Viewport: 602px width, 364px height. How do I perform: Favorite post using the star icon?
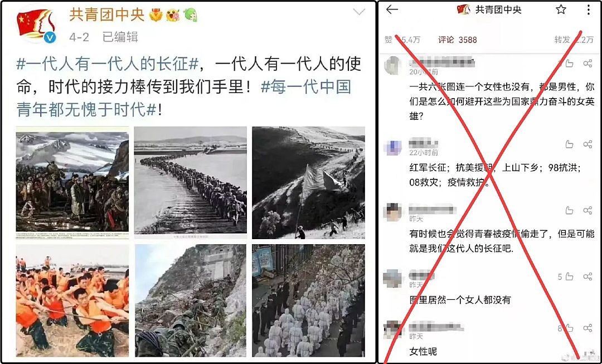(x=561, y=9)
